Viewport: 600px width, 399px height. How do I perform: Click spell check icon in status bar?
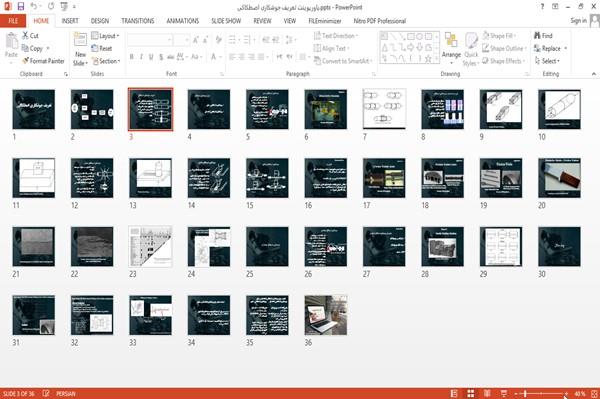46,393
